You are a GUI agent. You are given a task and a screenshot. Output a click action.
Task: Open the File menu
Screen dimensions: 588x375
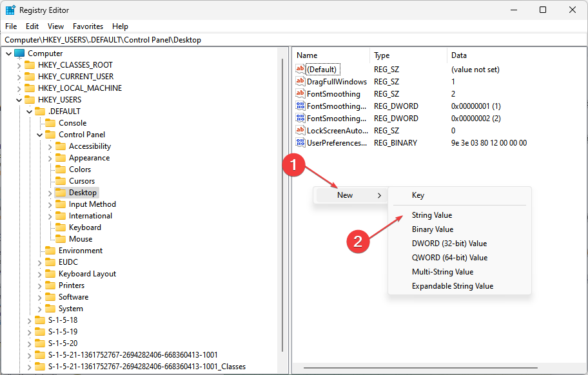[11, 26]
